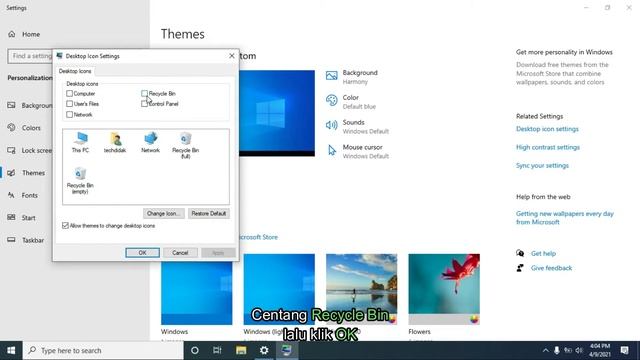The height and width of the screenshot is (360, 640).
Task: Close the Desktop Icon Settings dialog
Action: pyautogui.click(x=231, y=56)
